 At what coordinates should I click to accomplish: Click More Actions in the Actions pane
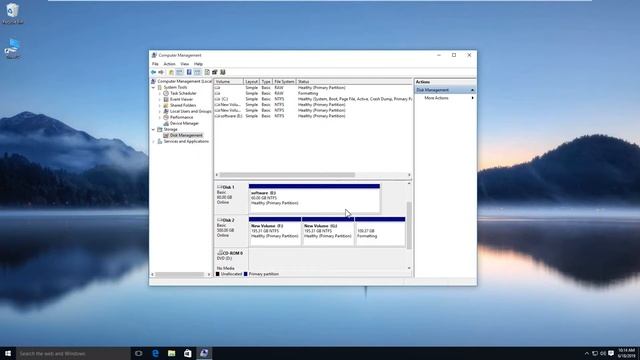pyautogui.click(x=436, y=98)
